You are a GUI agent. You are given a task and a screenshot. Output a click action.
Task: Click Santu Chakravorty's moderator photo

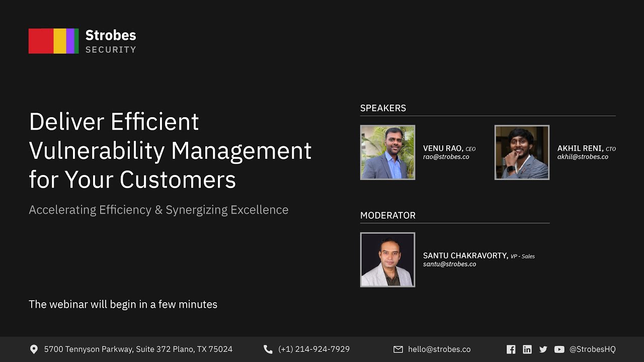387,259
